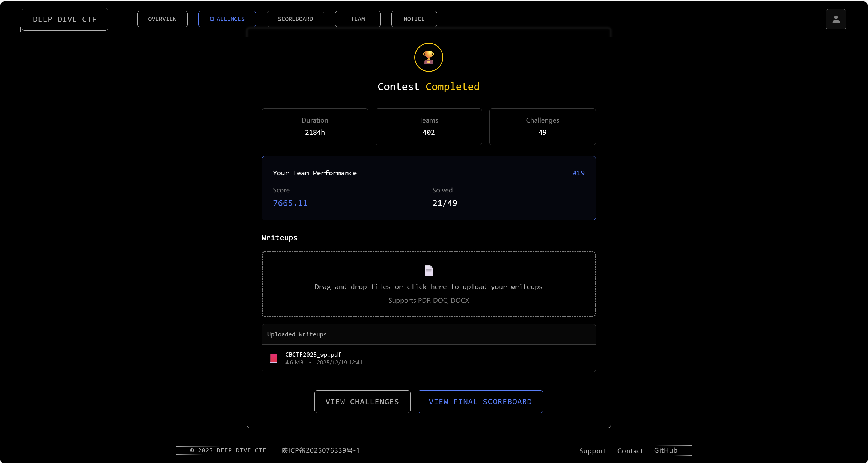Open the Overview tab
The width and height of the screenshot is (868, 463).
point(162,19)
